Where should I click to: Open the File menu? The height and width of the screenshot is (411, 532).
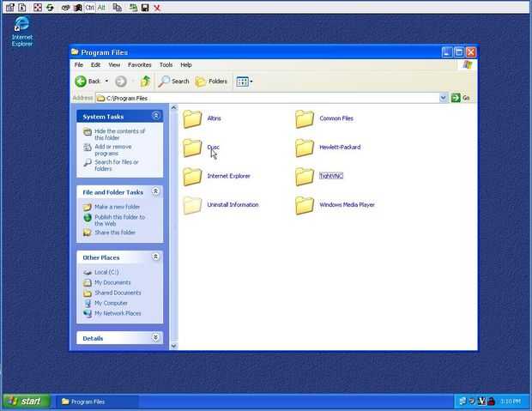click(79, 64)
